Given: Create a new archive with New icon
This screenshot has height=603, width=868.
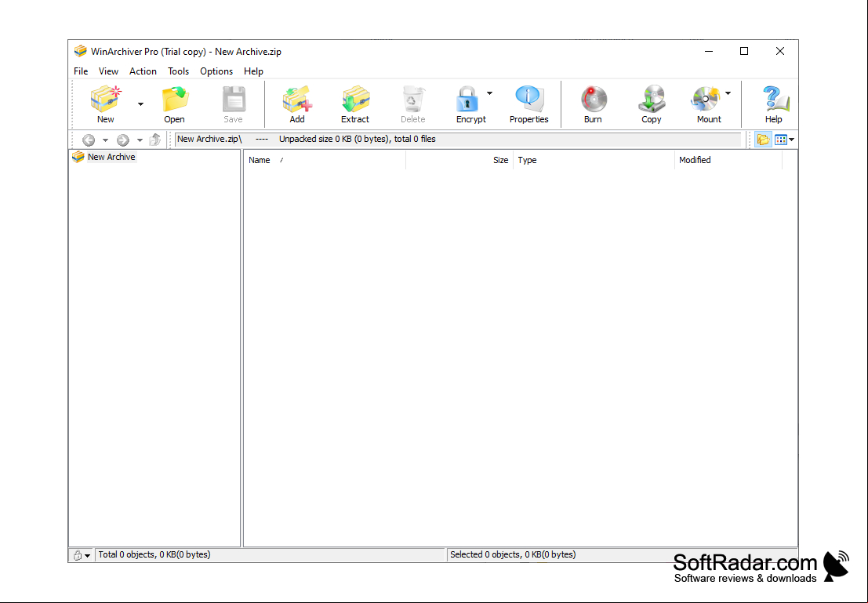Looking at the screenshot, I should [x=106, y=100].
